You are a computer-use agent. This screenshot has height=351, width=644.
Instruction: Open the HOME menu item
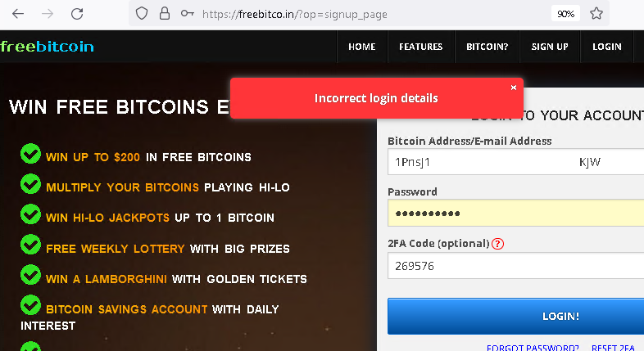(x=362, y=47)
